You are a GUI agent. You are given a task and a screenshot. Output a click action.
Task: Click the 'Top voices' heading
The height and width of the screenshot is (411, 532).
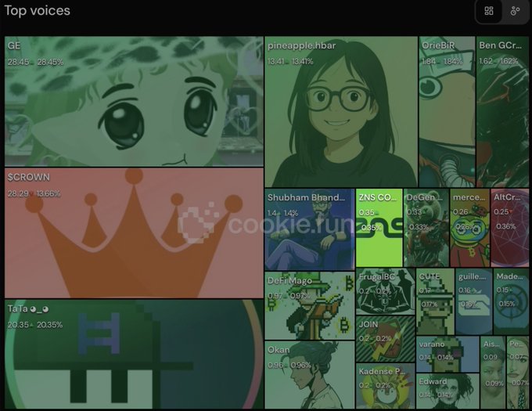38,10
